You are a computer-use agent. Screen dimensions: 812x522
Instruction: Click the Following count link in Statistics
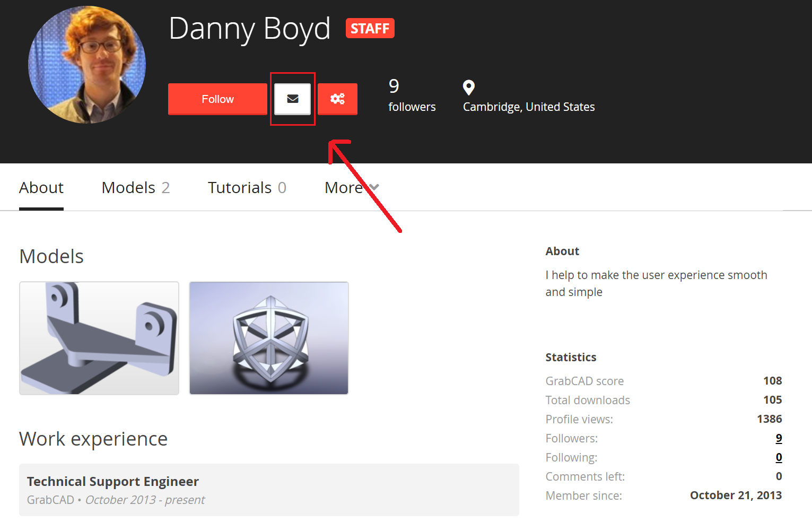778,457
